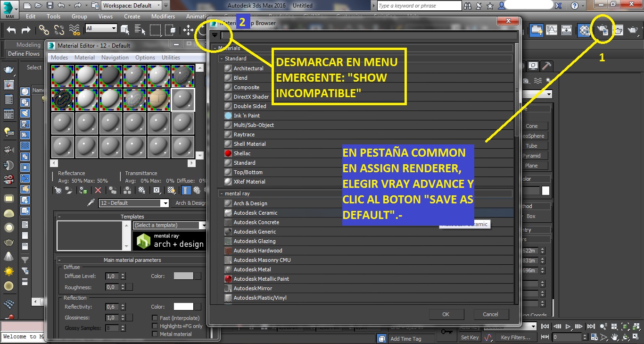The image size is (644, 344).
Task: Click the Material/Map Browser search field
Action: (369, 35)
